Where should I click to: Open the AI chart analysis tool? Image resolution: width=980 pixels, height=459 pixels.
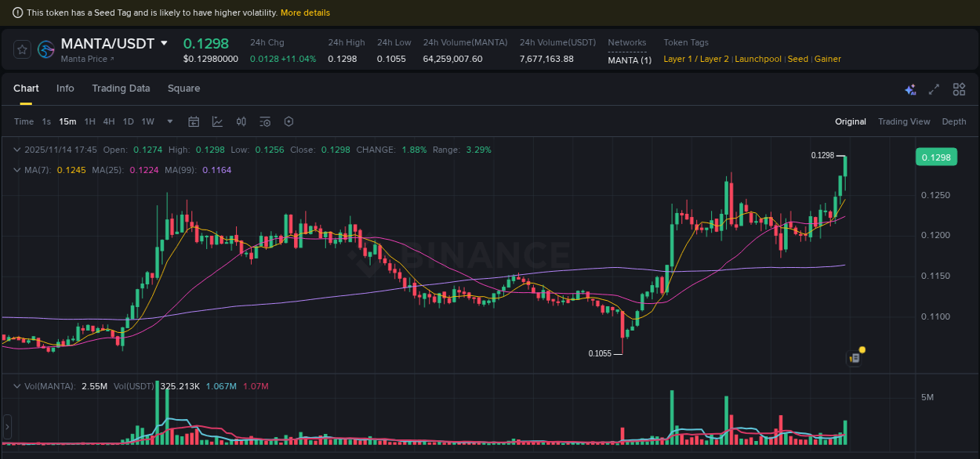click(910, 89)
